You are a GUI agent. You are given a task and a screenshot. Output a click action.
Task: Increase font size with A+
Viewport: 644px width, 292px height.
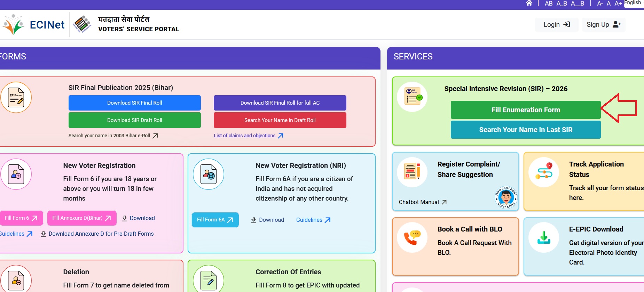click(618, 3)
